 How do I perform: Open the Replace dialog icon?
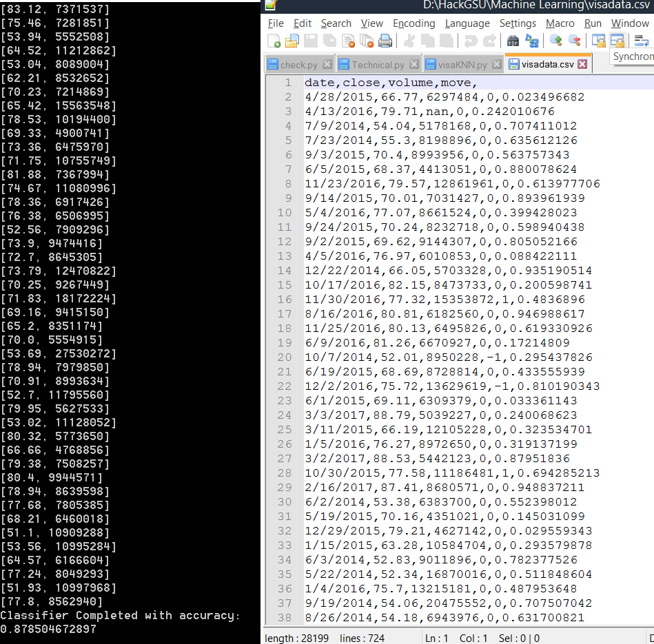[532, 41]
